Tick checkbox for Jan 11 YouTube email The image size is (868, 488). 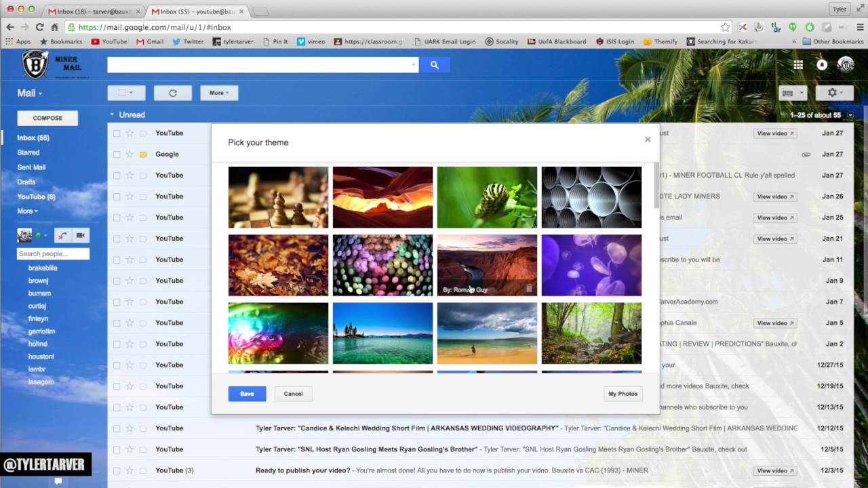pos(117,260)
